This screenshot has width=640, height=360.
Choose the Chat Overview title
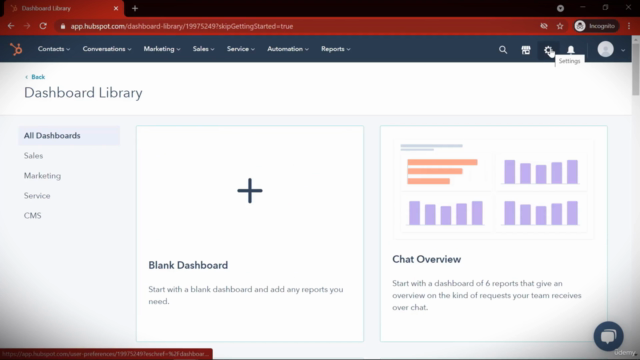tap(427, 259)
